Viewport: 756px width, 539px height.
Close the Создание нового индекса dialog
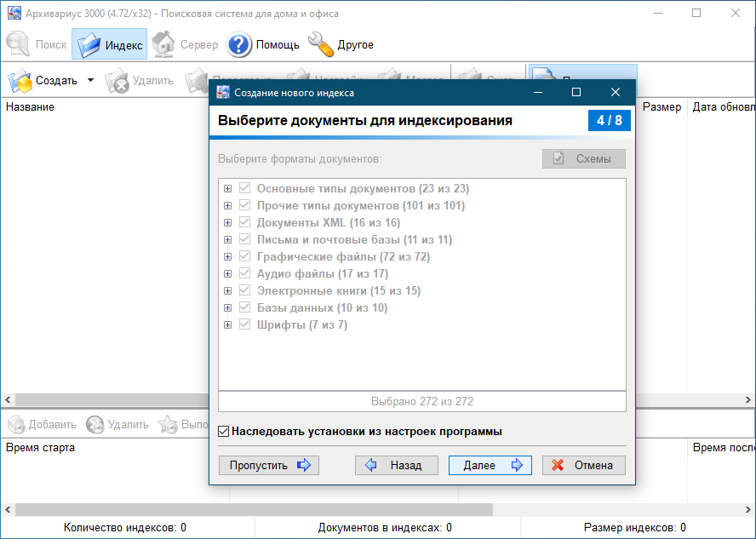coord(616,92)
